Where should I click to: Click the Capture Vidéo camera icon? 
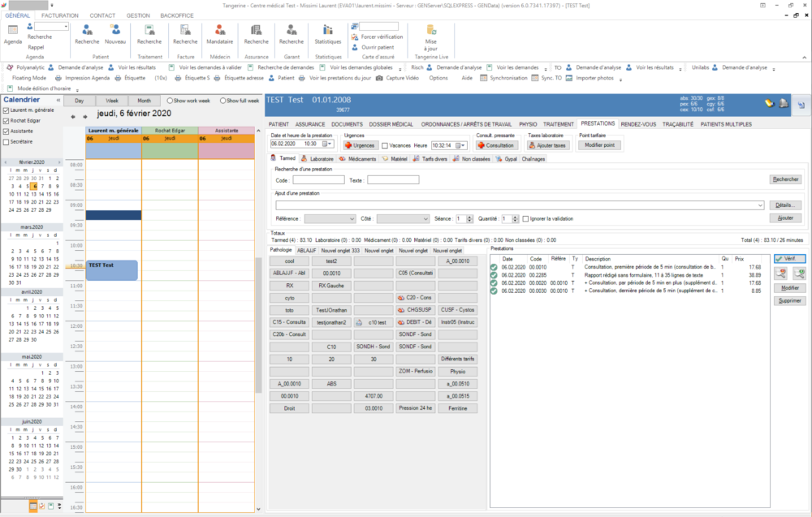coord(379,78)
